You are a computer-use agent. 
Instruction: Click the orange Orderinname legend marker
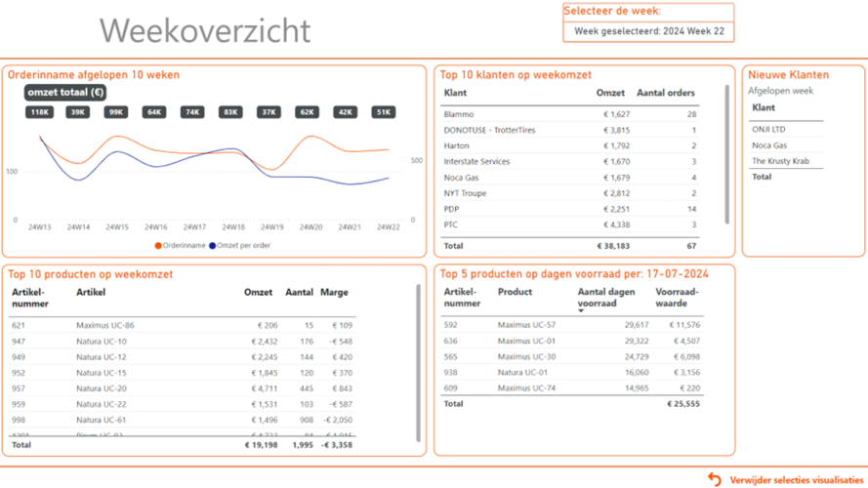coord(158,246)
